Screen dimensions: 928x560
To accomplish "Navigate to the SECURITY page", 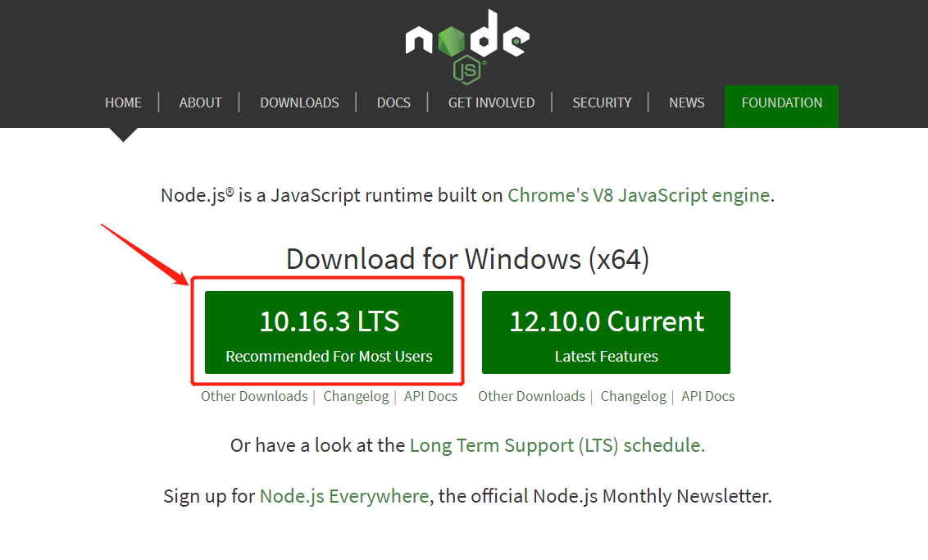I will (602, 102).
